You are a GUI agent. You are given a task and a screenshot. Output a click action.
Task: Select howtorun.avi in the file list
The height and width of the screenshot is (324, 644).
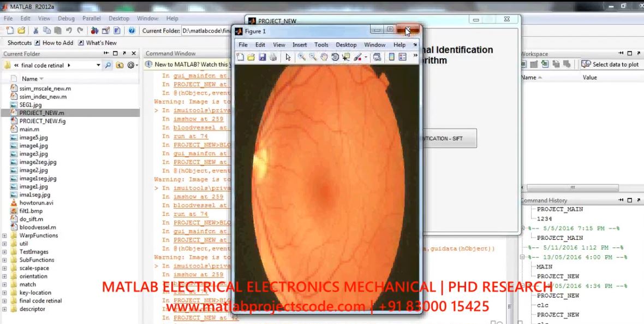pos(36,203)
